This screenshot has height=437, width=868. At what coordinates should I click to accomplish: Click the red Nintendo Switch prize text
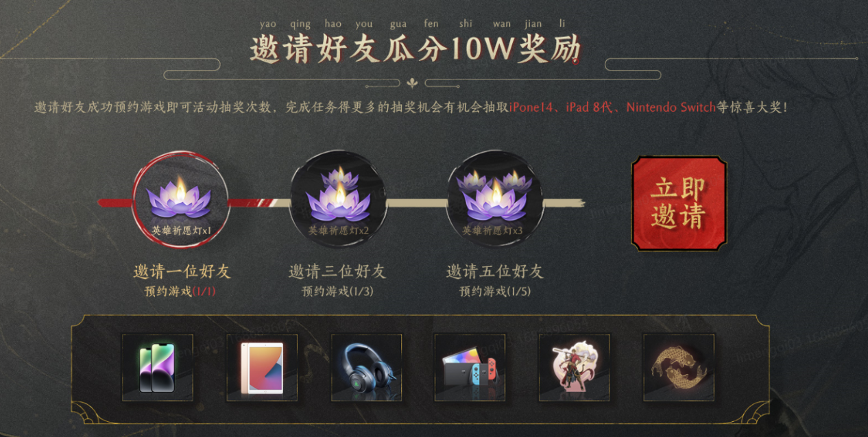[x=671, y=108]
